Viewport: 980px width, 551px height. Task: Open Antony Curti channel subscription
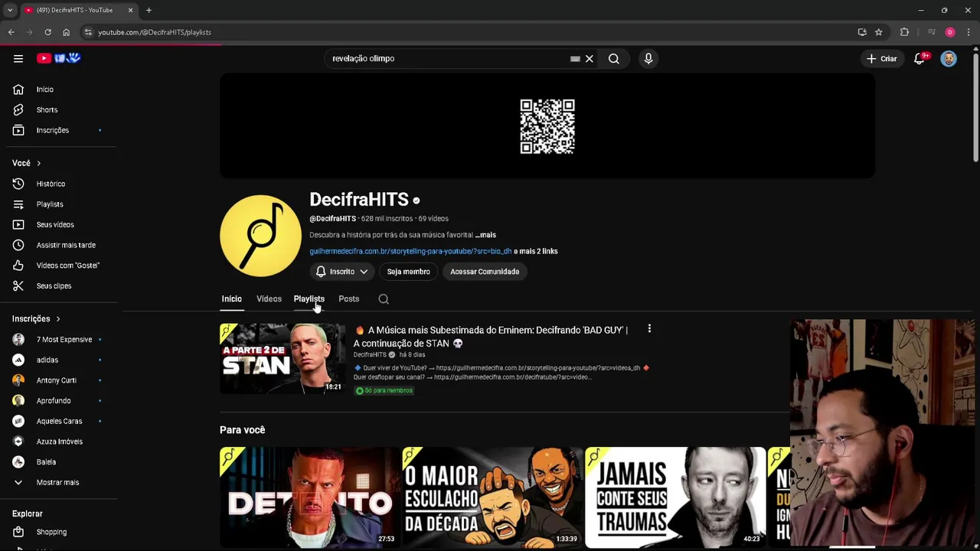[58, 380]
